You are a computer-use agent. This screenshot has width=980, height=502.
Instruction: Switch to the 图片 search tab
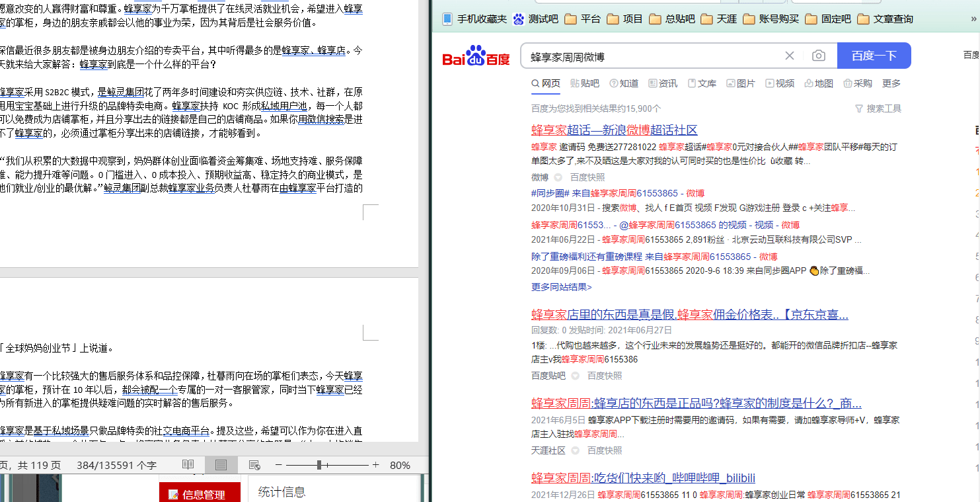point(741,83)
